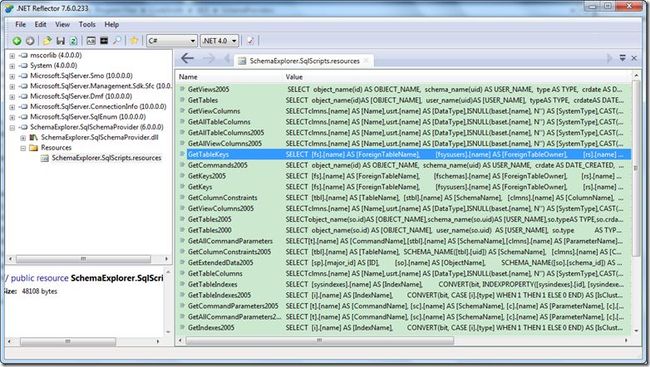This screenshot has height=367, width=650.
Task: Open the Help menu
Action: coord(112,24)
